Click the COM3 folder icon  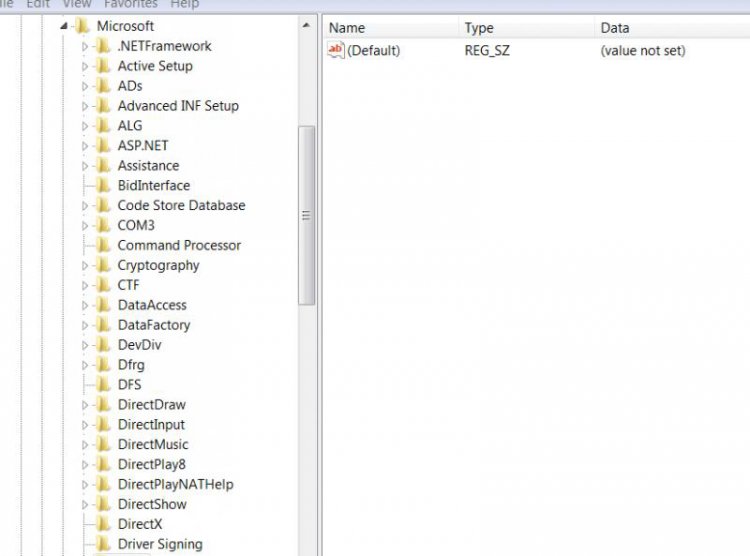coord(102,226)
